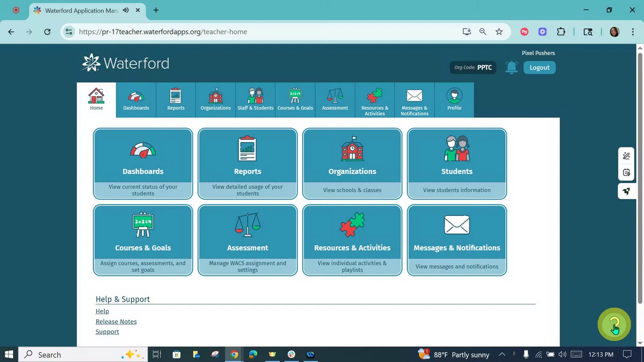Switch to the Reports navigation tab
The height and width of the screenshot is (362, 644).
176,100
